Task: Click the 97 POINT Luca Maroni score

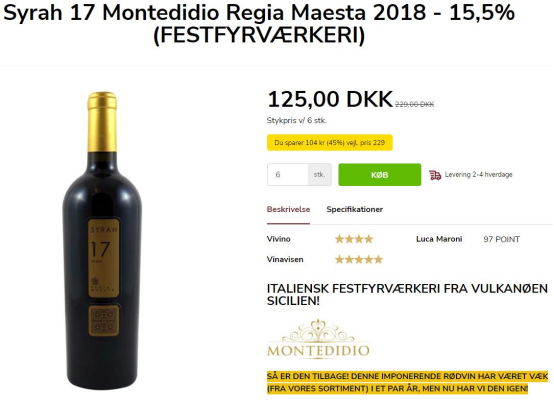Action: (x=501, y=239)
